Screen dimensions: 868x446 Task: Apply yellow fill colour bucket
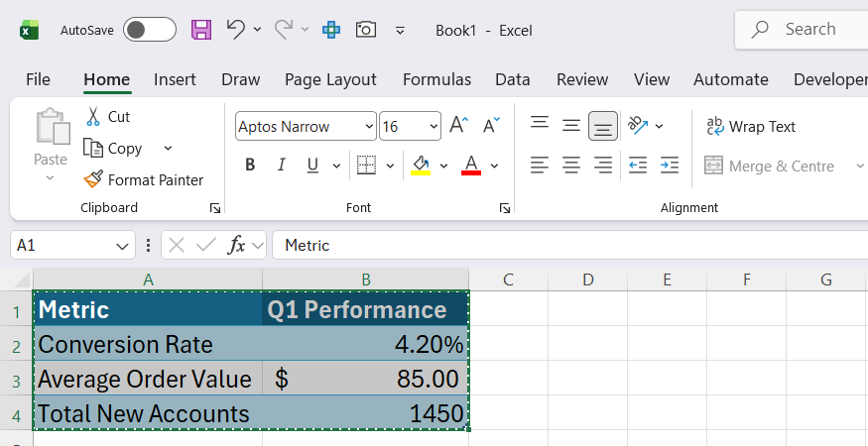pyautogui.click(x=422, y=165)
